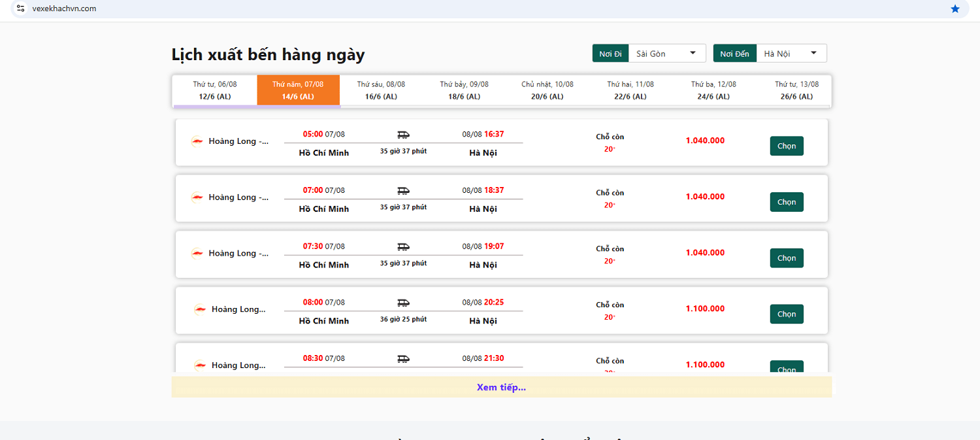Click Chỗ còn 20 in the 07:00 row
The height and width of the screenshot is (440, 980).
[x=610, y=199]
